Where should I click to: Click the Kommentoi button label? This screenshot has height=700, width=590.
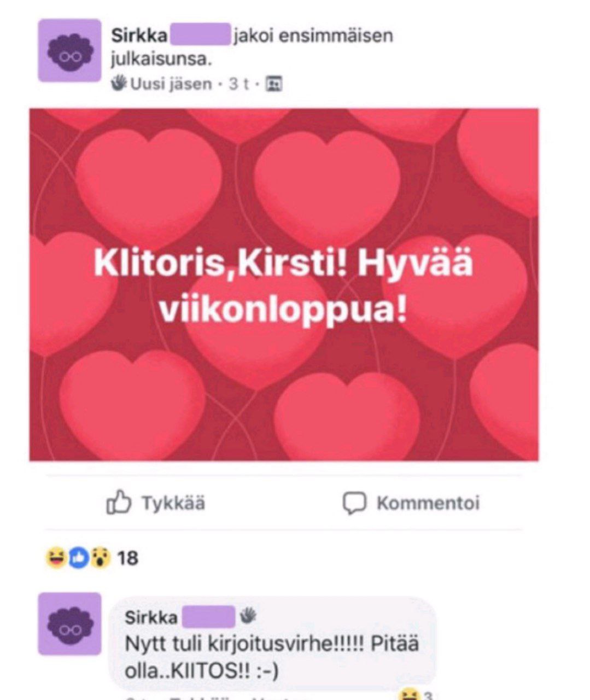pos(428,503)
